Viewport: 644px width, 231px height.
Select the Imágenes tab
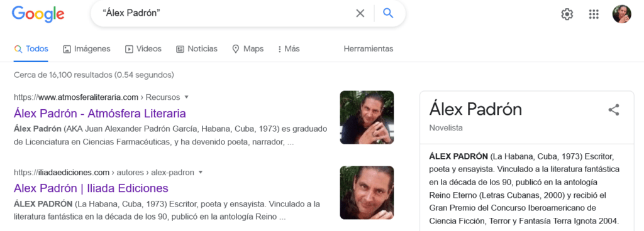(87, 49)
